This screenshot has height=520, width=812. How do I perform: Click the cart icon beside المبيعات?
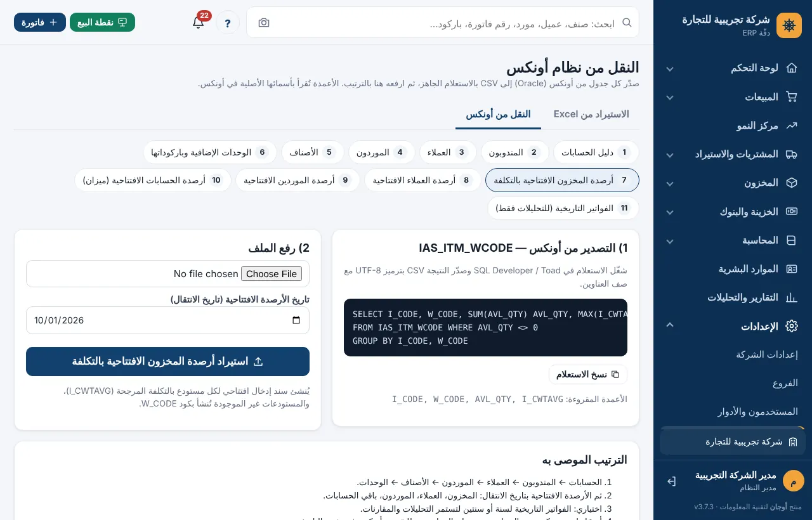(791, 97)
